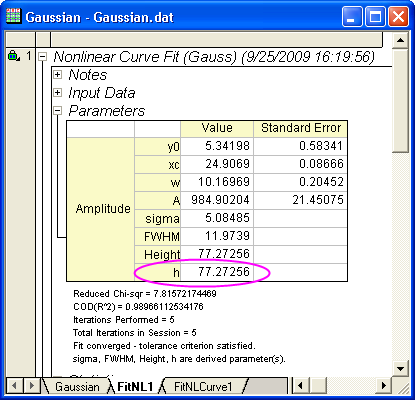The height and width of the screenshot is (400, 415).
Task: Click the xc value 24.9069
Action: coord(217,164)
